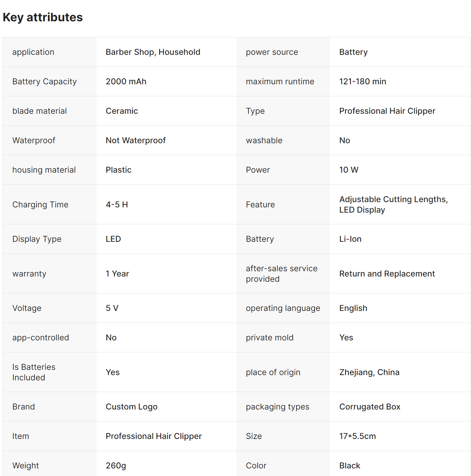Select the Zhejiang, China origin value

tap(369, 372)
